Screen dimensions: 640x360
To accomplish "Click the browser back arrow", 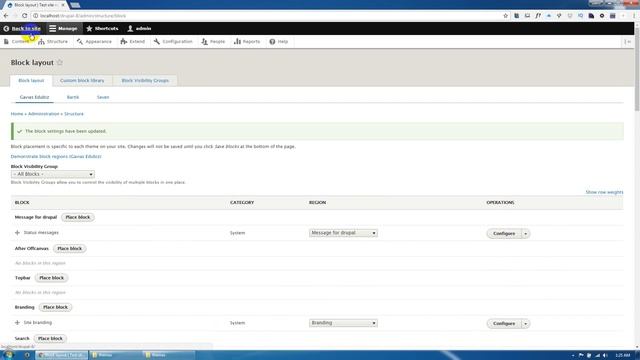I will click(6, 16).
